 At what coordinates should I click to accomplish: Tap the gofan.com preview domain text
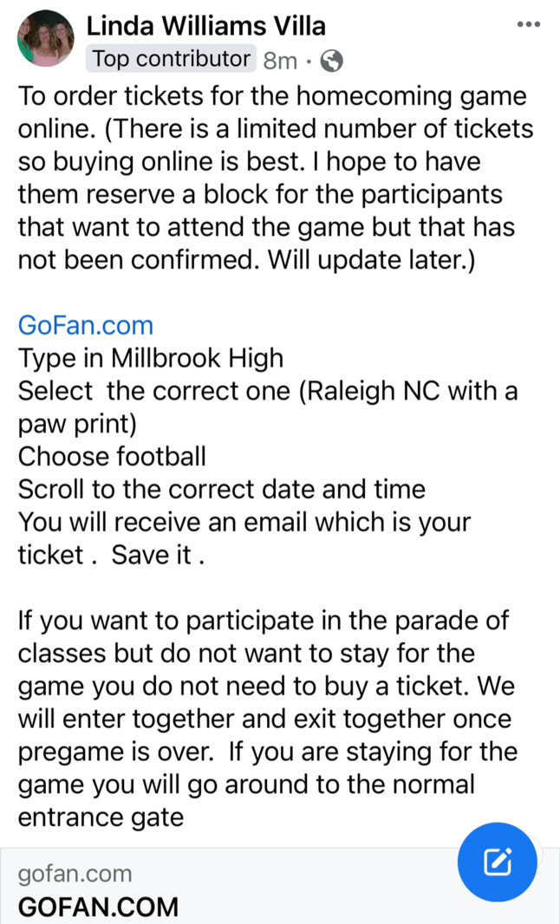click(75, 874)
